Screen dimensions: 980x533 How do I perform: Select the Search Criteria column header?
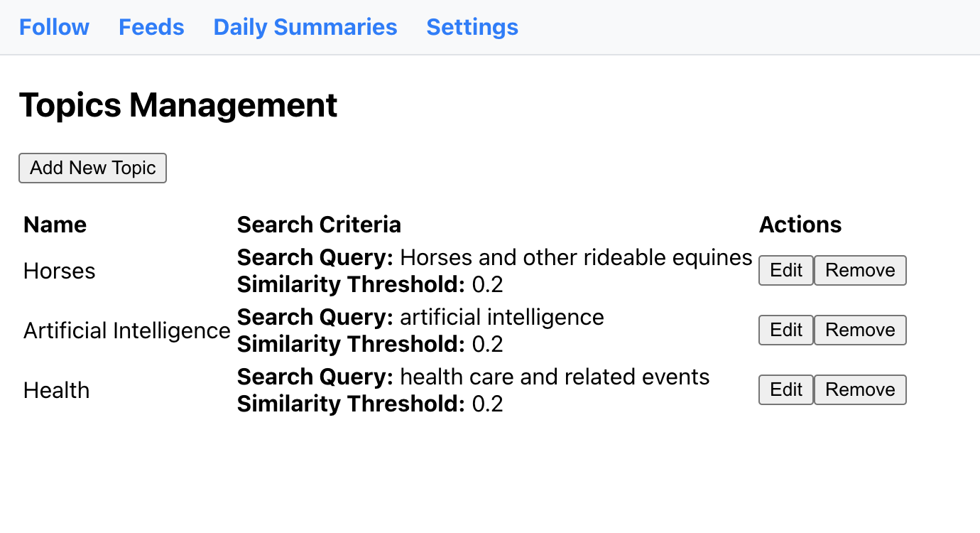tap(319, 225)
